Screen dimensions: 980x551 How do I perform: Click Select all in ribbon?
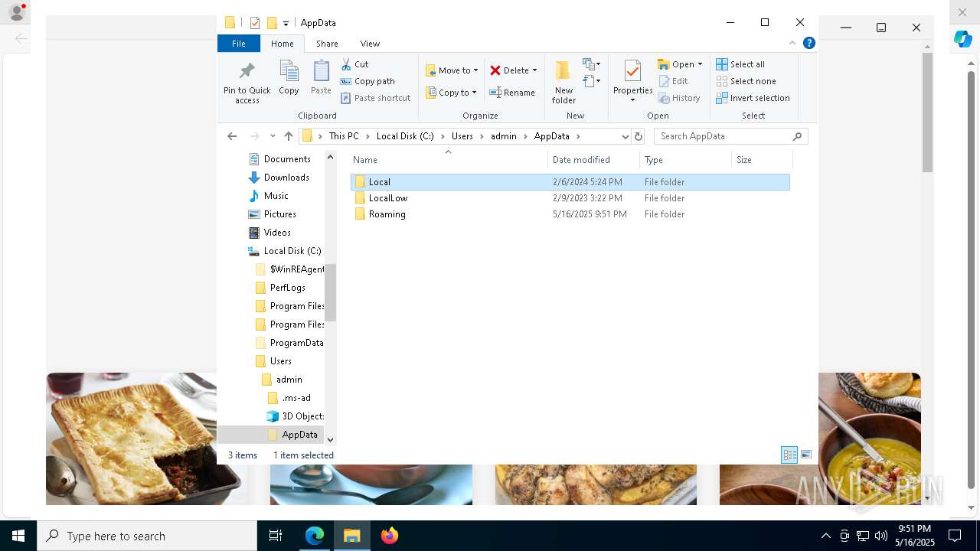pyautogui.click(x=740, y=64)
